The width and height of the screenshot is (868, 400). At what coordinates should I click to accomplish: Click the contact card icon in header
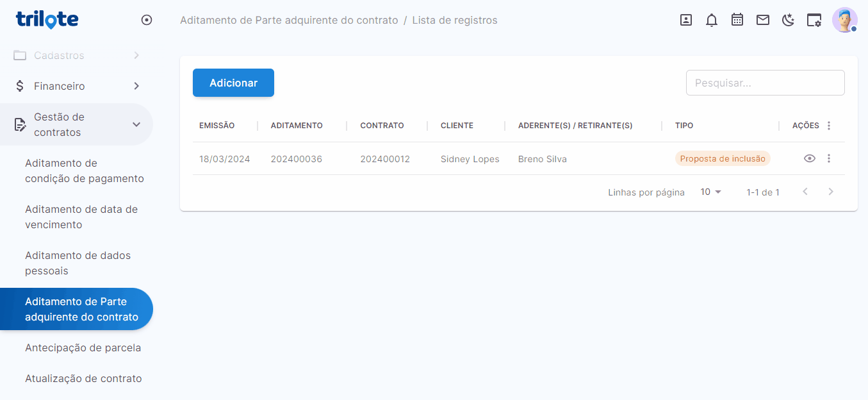coord(685,20)
